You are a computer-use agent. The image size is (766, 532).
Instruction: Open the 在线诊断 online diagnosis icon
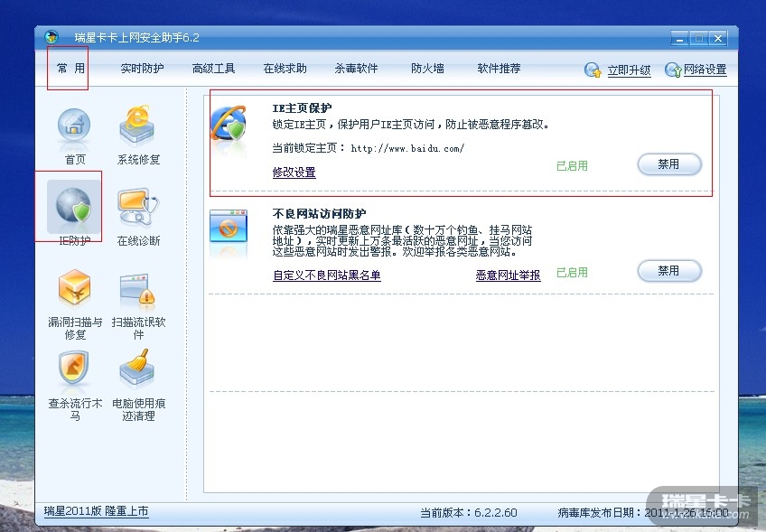pos(138,207)
